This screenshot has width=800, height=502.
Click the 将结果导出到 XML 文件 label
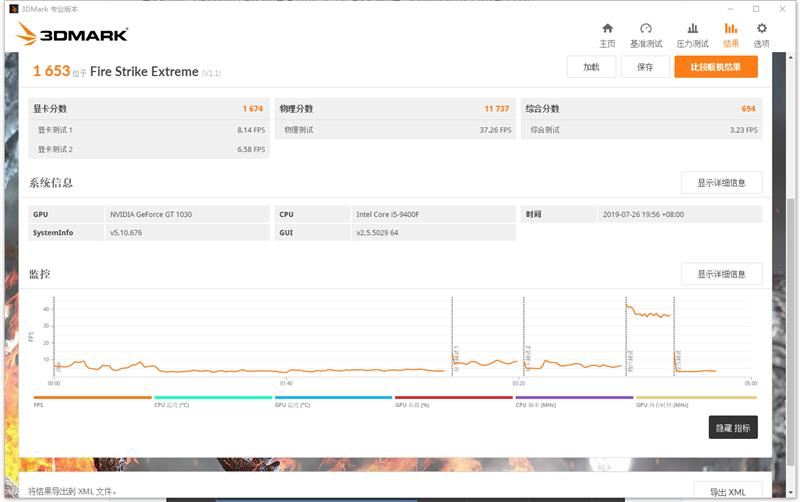click(x=72, y=492)
